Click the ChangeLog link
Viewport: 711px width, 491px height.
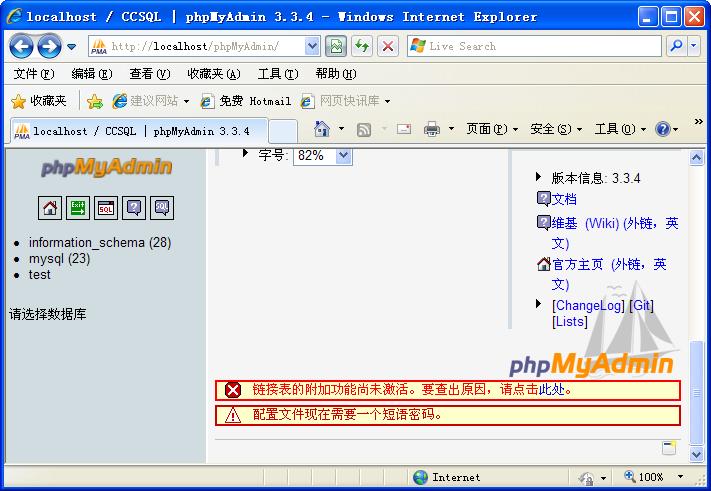(x=588, y=305)
